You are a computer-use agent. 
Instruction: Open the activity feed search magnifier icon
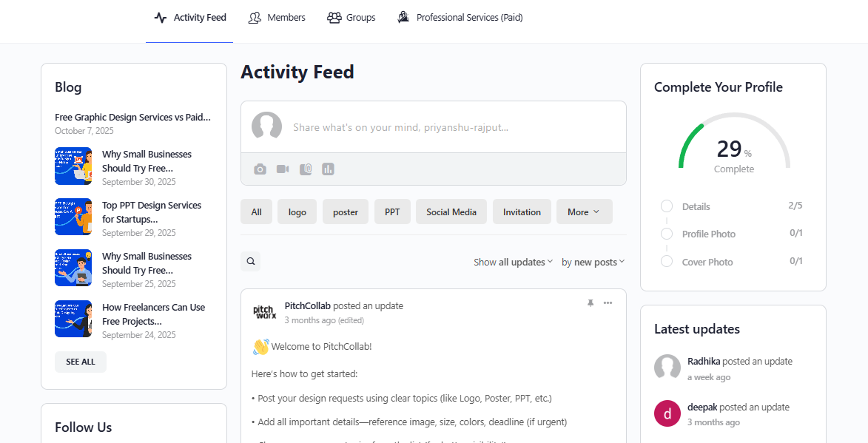(x=250, y=261)
